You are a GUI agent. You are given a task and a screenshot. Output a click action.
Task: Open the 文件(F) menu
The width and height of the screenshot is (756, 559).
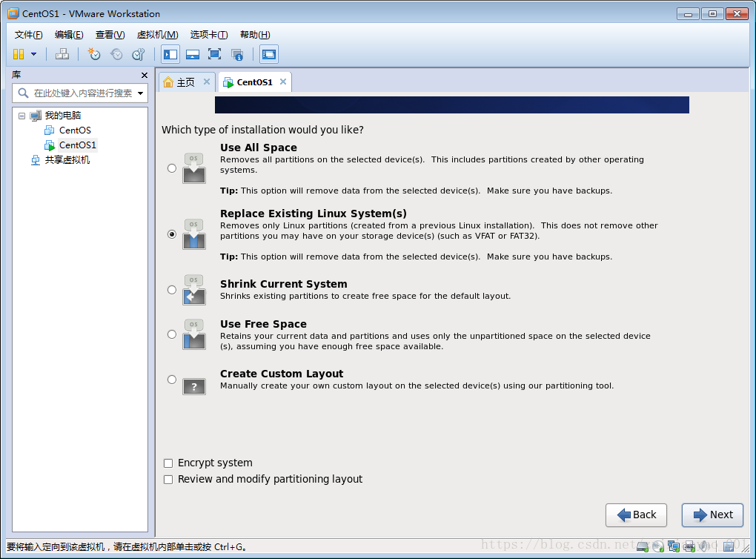coord(28,35)
